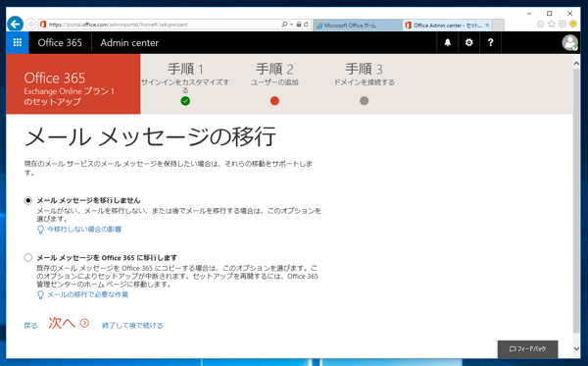The image size is (588, 366).
Task: Open browser favorites star icon
Action: point(551,24)
